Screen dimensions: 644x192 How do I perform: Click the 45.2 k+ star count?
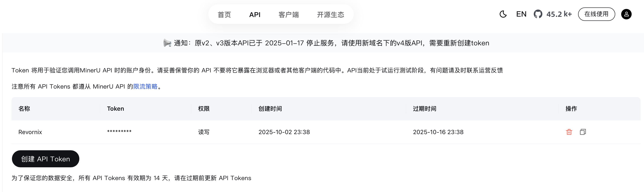559,14
